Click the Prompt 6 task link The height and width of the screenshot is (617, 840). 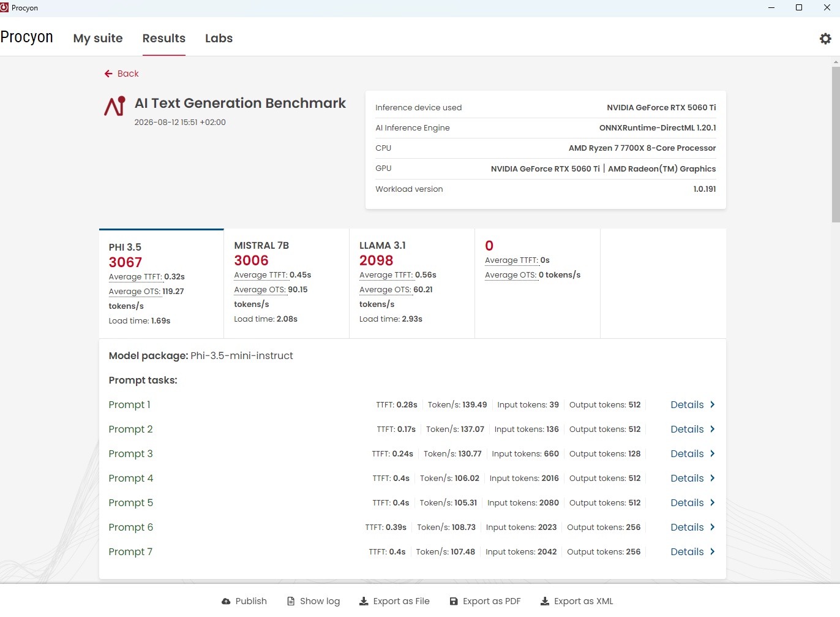click(x=131, y=528)
